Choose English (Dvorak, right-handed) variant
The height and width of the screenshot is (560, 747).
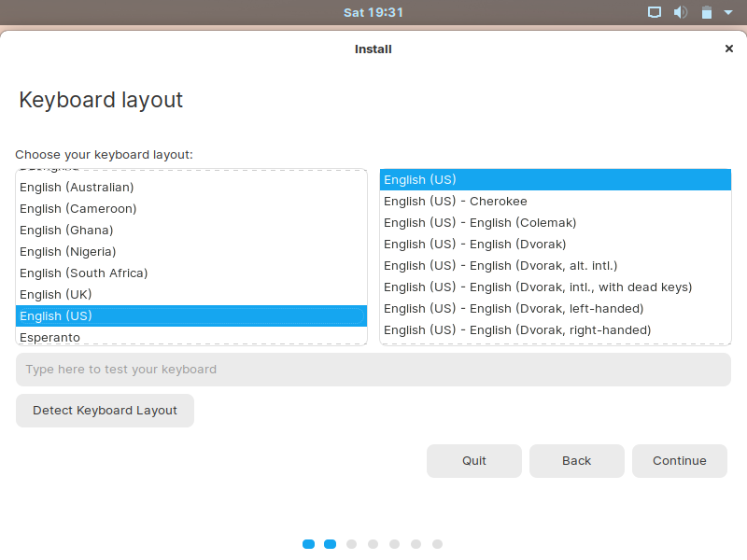[555, 329]
